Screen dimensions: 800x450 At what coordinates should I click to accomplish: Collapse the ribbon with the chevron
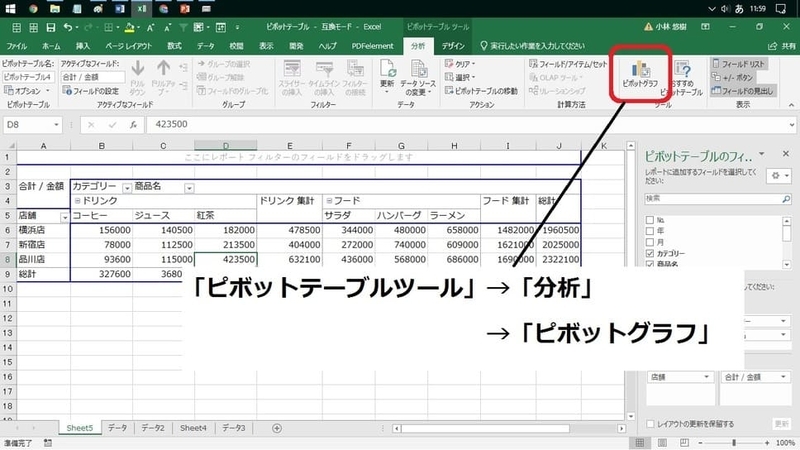(x=791, y=105)
